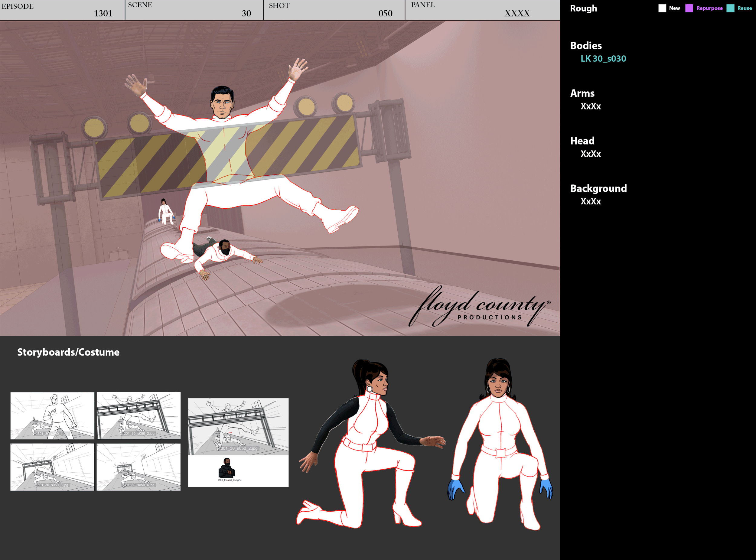
Task: Click the 'XxXx' value under Arms
Action: click(591, 106)
